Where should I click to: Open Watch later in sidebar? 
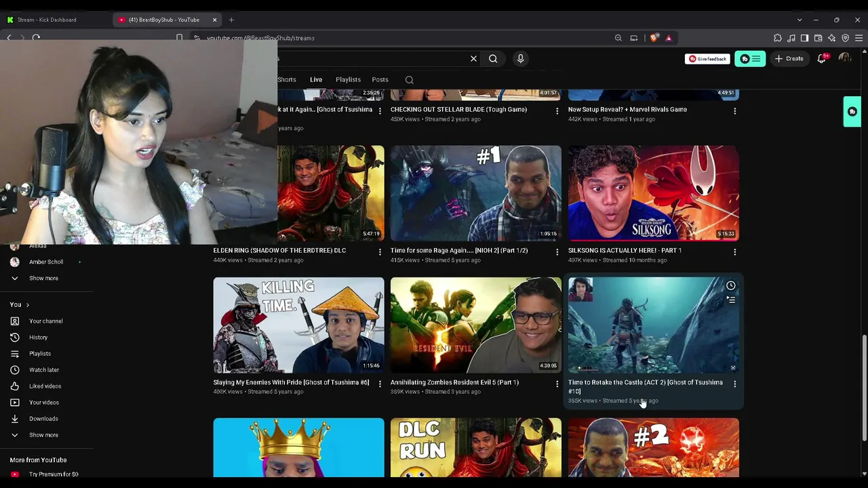coord(43,370)
